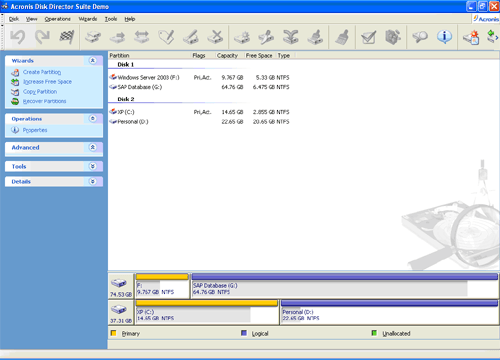The image size is (500, 360).
Task: Open Properties in Operations panel
Action: [35, 130]
